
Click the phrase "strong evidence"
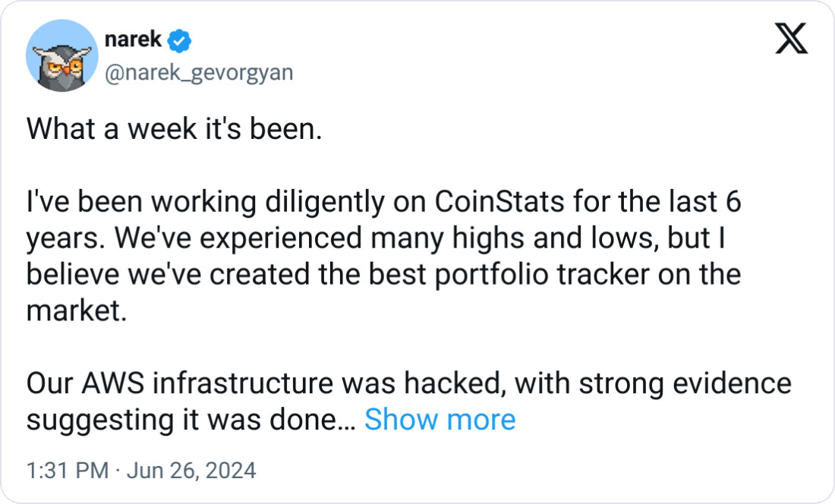pyautogui.click(x=685, y=383)
